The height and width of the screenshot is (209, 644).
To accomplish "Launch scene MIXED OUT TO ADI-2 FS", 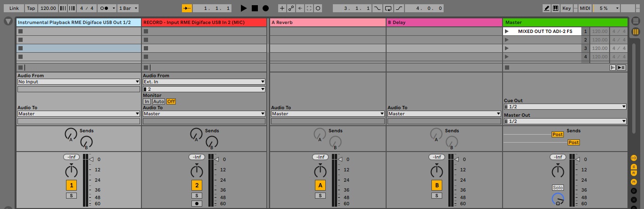I will 542,31.
